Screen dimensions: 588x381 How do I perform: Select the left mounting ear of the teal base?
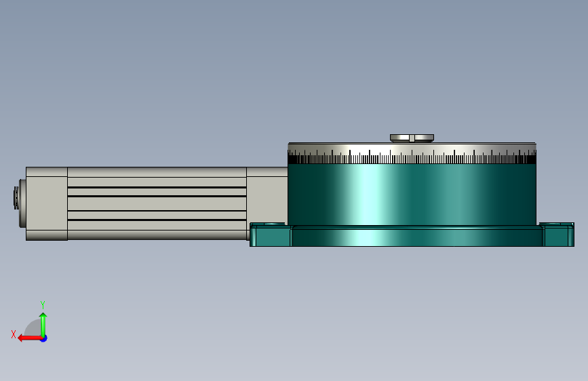coord(271,235)
